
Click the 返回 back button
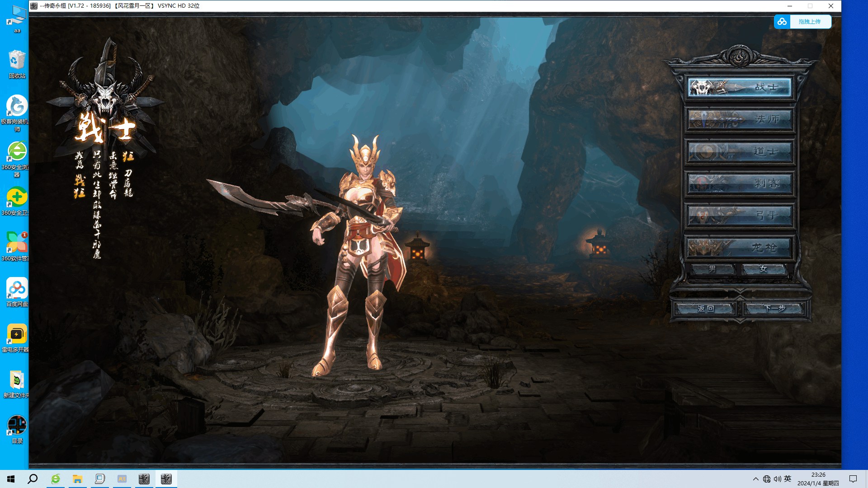[705, 309]
